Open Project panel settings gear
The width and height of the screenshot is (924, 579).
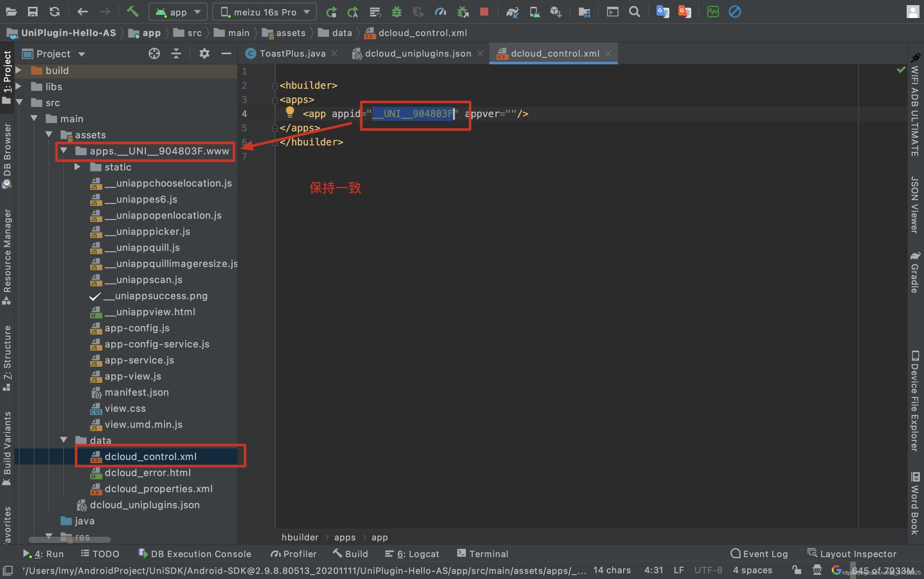pyautogui.click(x=204, y=54)
